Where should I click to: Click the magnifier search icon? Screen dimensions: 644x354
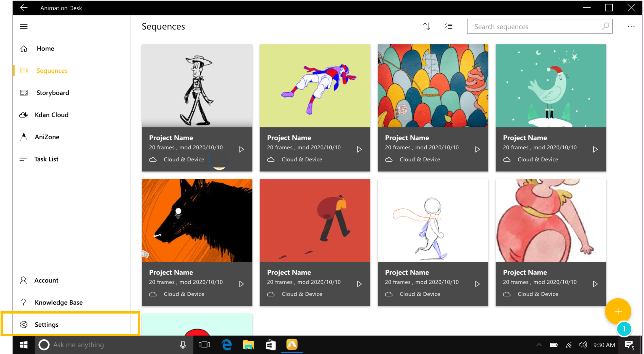tap(605, 26)
